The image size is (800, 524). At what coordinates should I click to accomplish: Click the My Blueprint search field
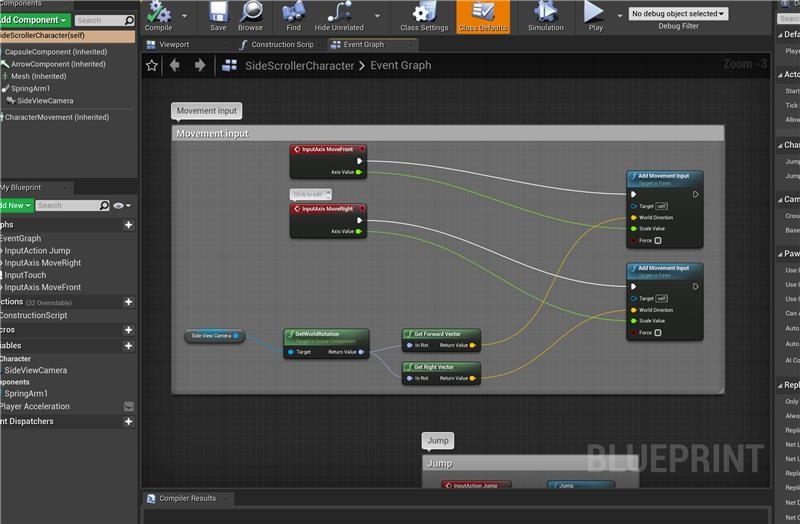tap(72, 205)
